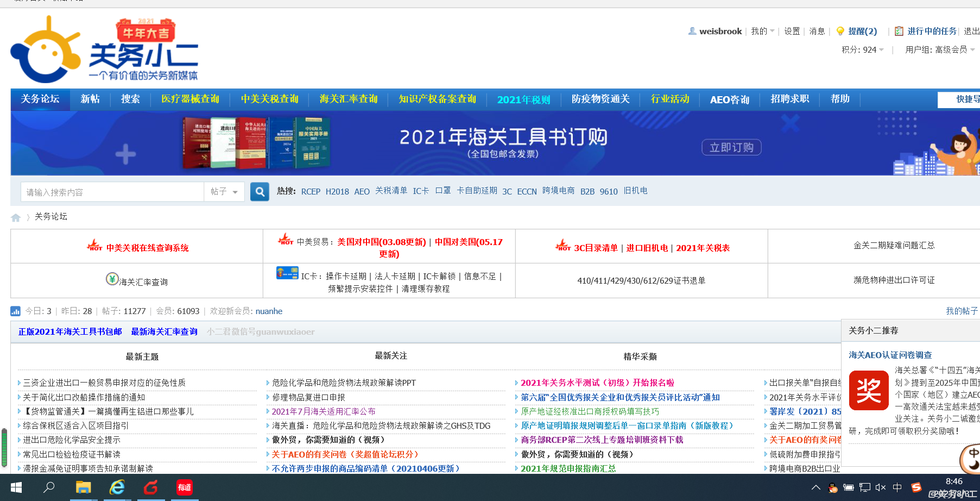Click the 立即订购 banner button

[x=731, y=147]
